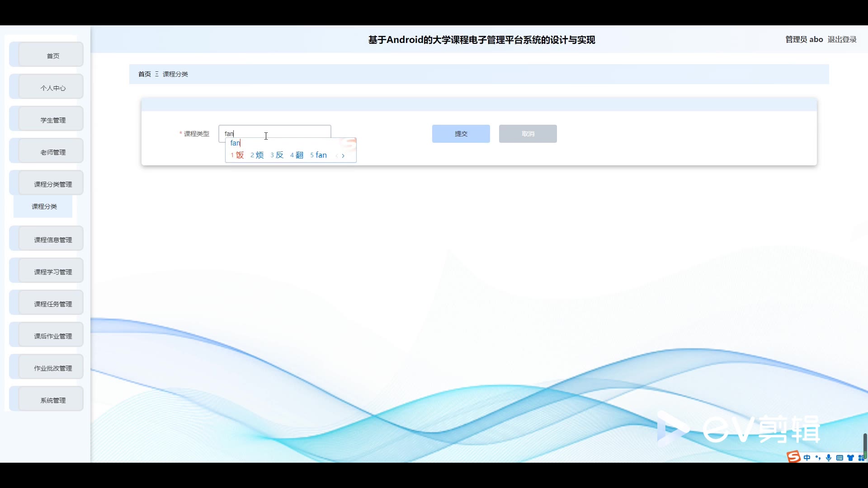Go to next page of IME candidates

point(343,155)
